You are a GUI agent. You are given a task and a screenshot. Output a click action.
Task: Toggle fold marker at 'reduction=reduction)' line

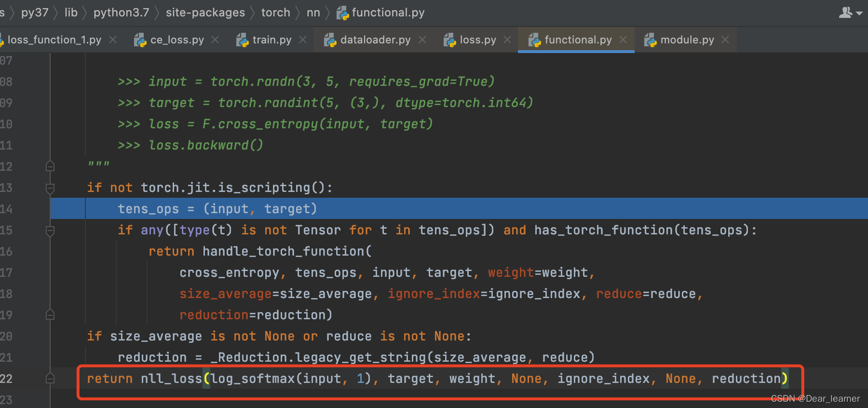(x=50, y=315)
